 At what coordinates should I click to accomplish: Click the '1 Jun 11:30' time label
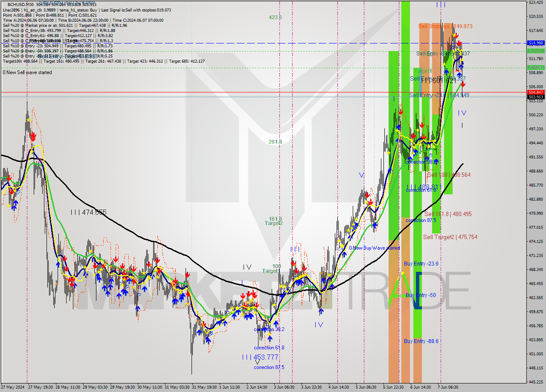pyautogui.click(x=229, y=387)
